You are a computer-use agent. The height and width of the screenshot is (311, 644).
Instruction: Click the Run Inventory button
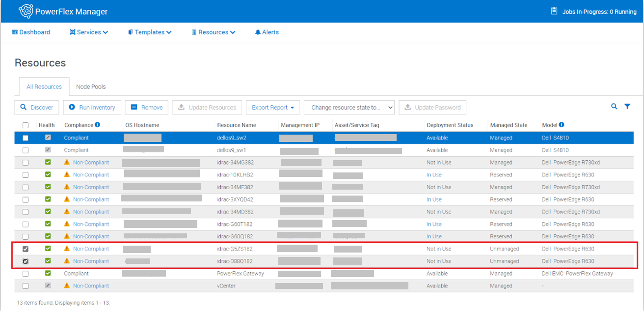[92, 107]
